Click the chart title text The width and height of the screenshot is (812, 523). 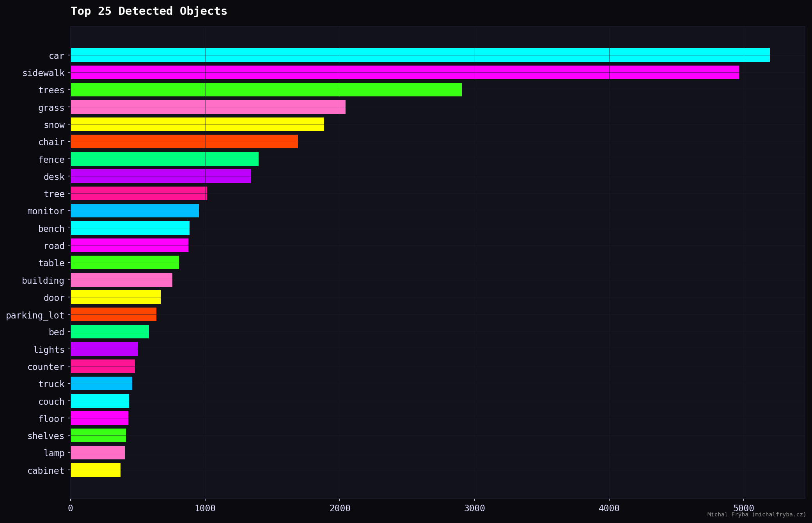click(x=149, y=11)
